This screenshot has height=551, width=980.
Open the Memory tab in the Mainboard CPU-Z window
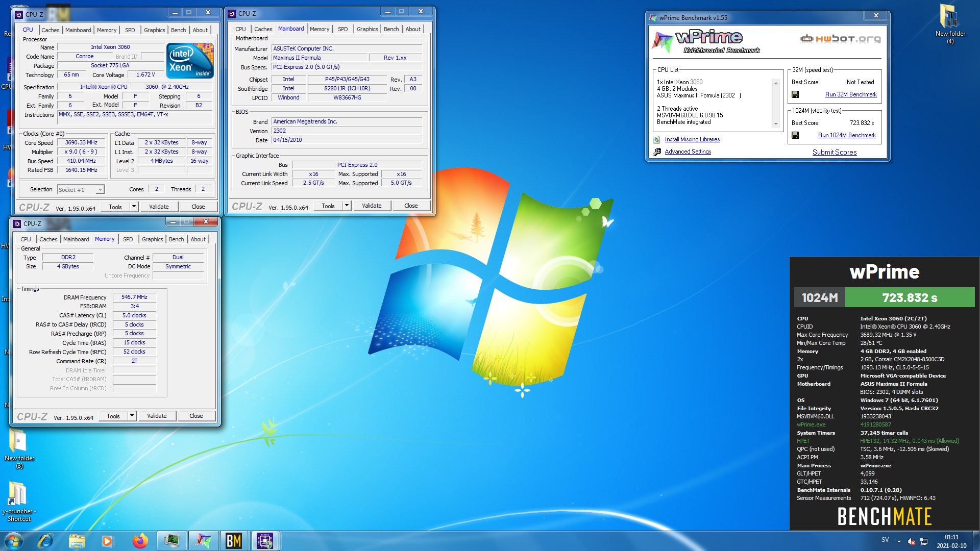click(x=320, y=29)
